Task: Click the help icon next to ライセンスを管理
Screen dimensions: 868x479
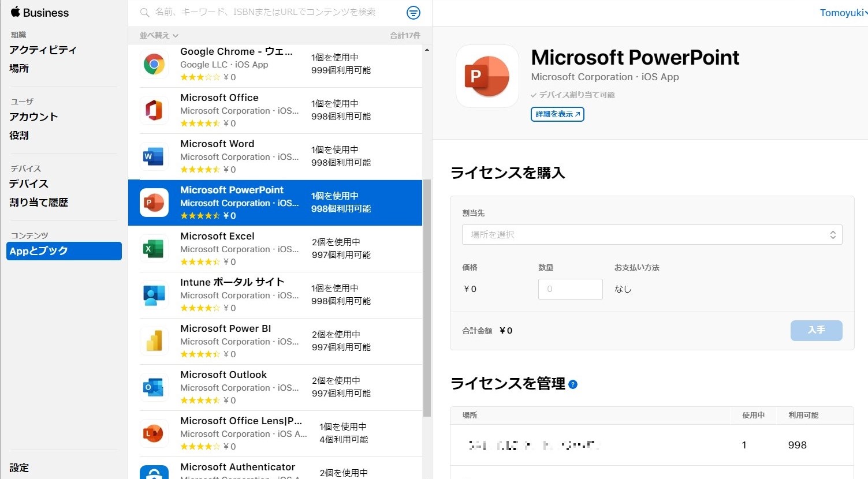Action: [573, 384]
